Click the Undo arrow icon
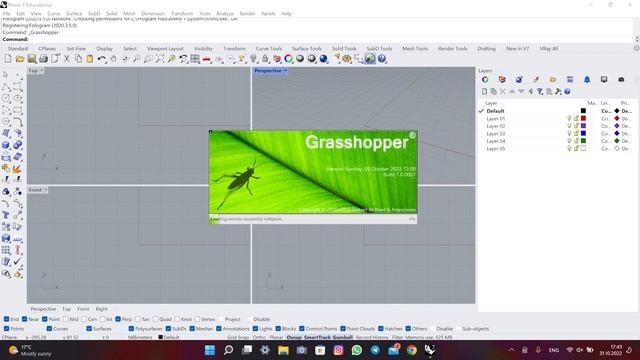 pos(101,59)
